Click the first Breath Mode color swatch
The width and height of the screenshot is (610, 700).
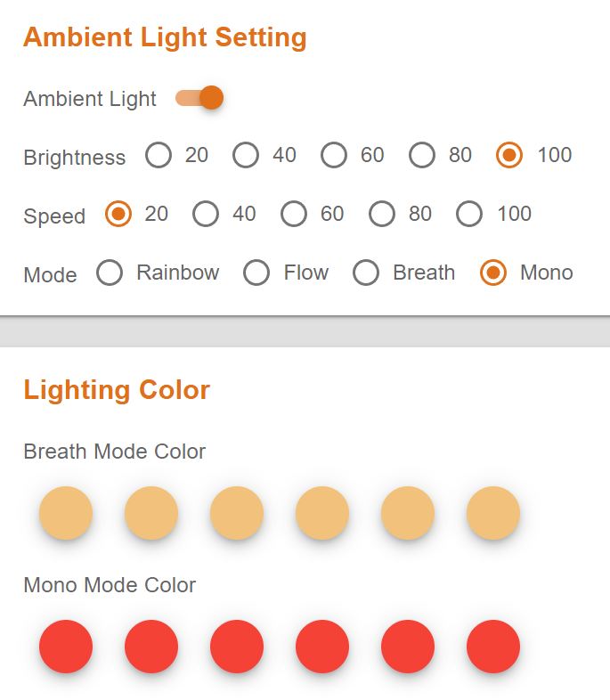66,513
